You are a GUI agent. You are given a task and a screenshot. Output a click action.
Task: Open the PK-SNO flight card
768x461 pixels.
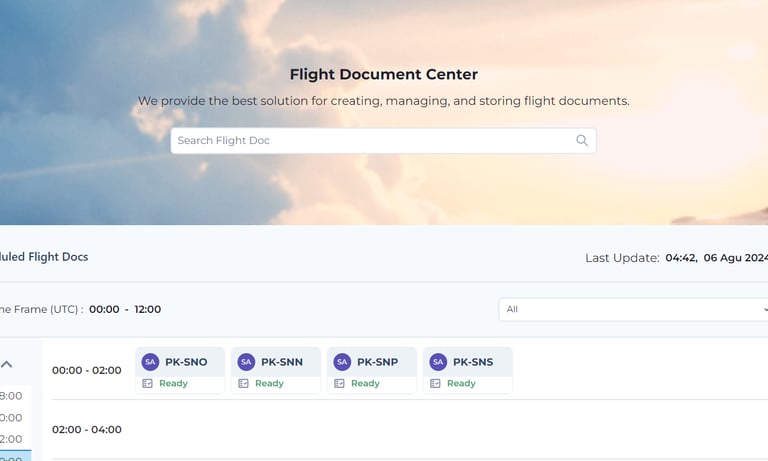pos(180,370)
